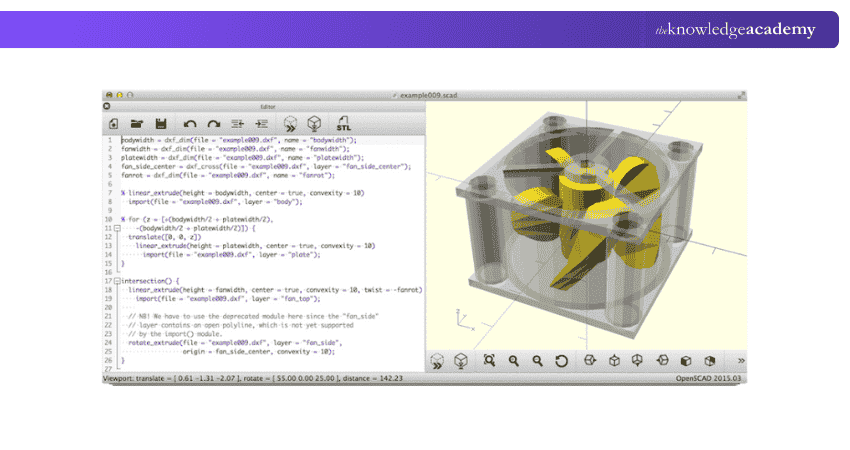Viewport: 850px width, 450px height.
Task: Redo the last edit in the editor
Action: click(x=213, y=123)
